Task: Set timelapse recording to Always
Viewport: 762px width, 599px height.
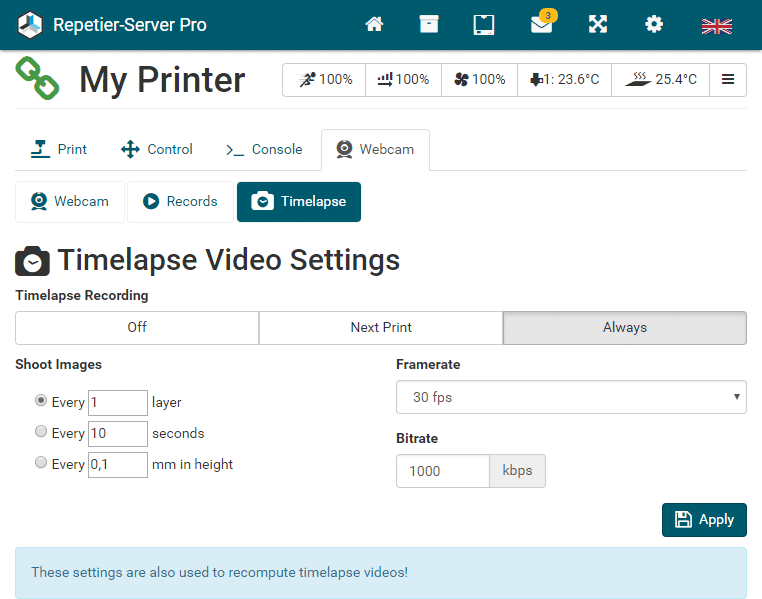Action: click(x=624, y=327)
